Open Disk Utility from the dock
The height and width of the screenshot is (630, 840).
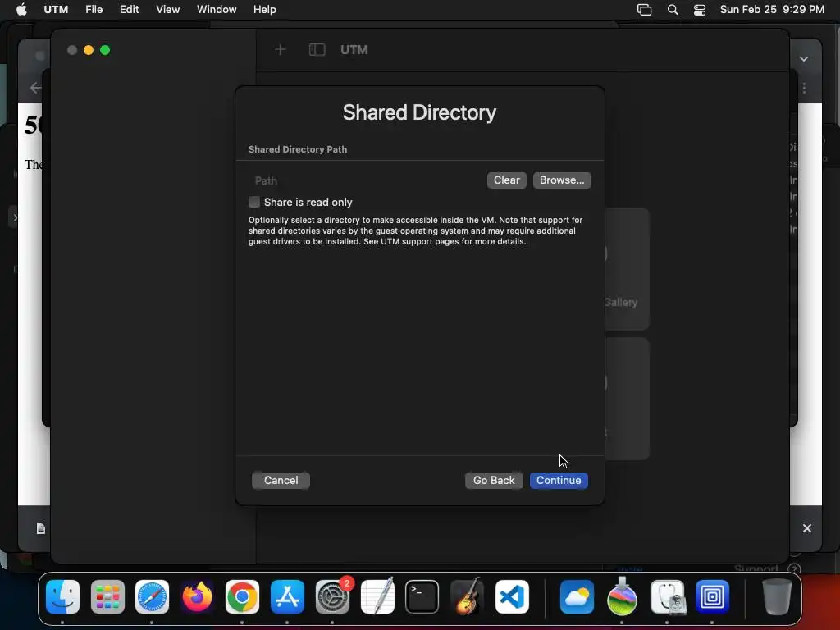point(667,596)
